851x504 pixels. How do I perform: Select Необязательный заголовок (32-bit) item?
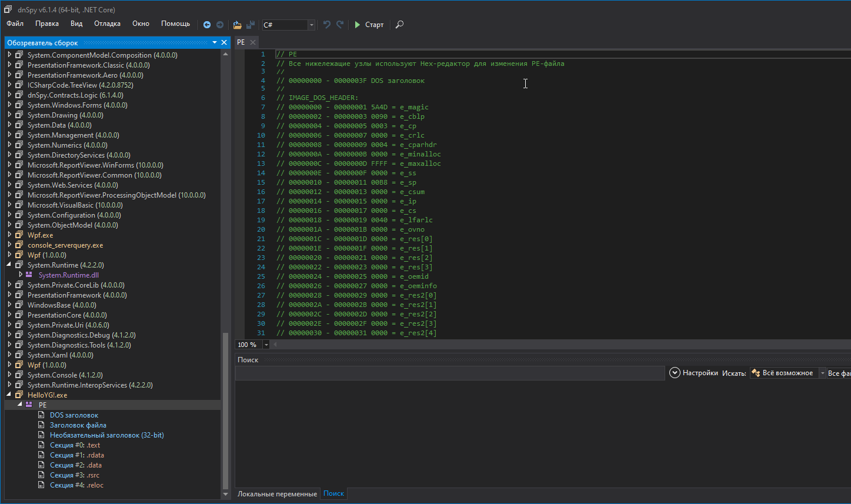click(107, 435)
